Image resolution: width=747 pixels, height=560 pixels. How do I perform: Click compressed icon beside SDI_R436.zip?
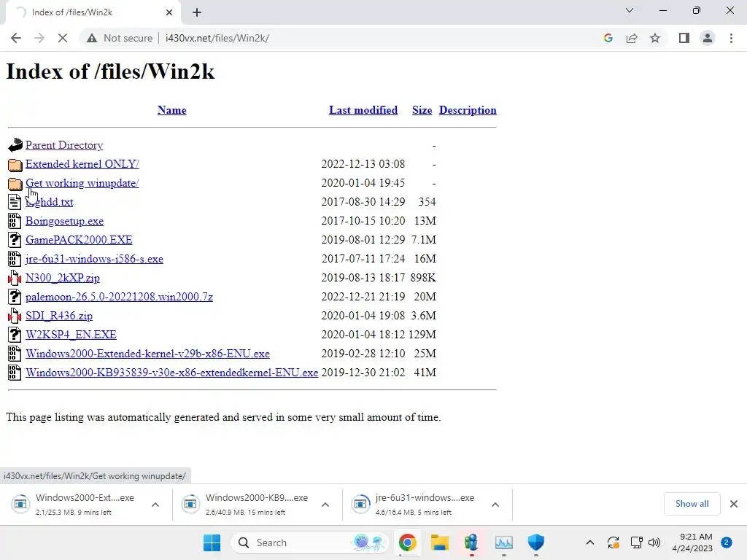coord(15,316)
